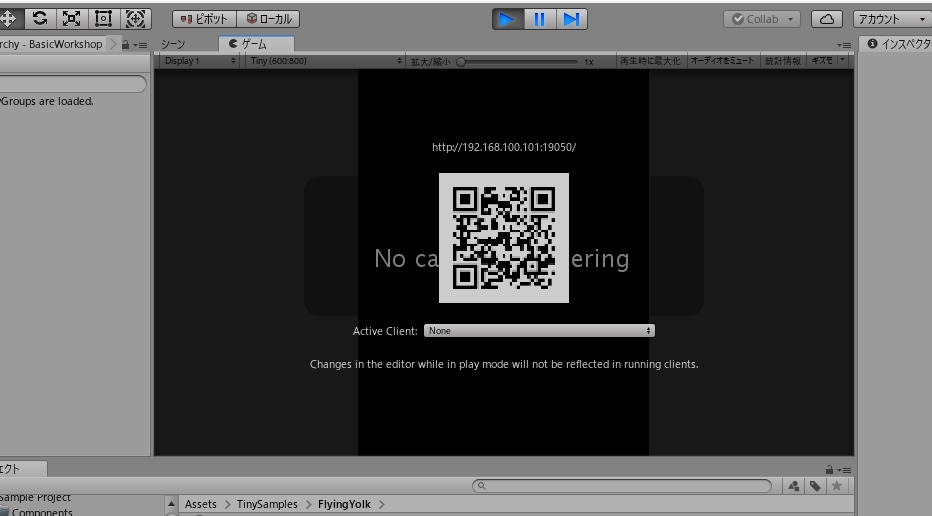Screen dimensions: 932x516
Task: Stop play mode with Play button
Action: [508, 20]
